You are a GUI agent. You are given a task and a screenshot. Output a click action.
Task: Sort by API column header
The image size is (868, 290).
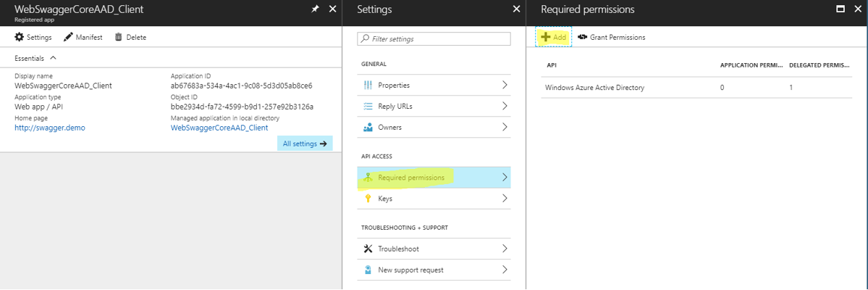(x=552, y=65)
